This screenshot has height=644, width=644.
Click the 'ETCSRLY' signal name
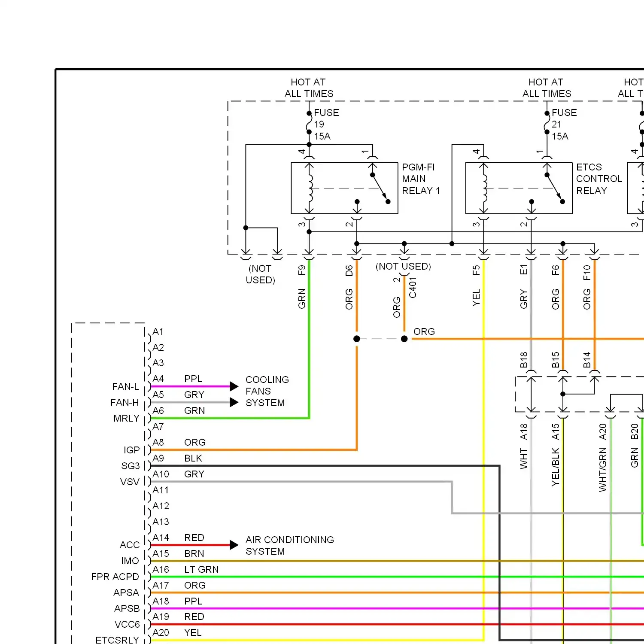pyautogui.click(x=117, y=640)
